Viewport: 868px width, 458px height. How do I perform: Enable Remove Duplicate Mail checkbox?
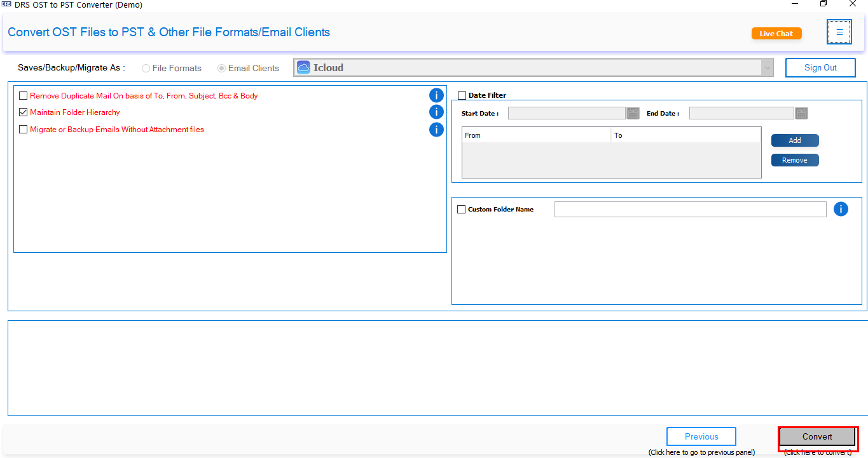coord(24,96)
